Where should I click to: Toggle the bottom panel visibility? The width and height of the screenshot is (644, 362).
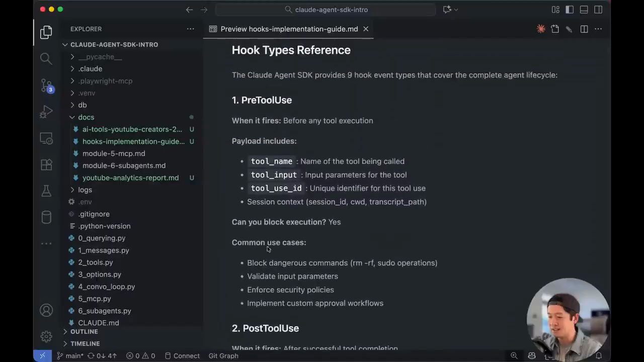584,10
